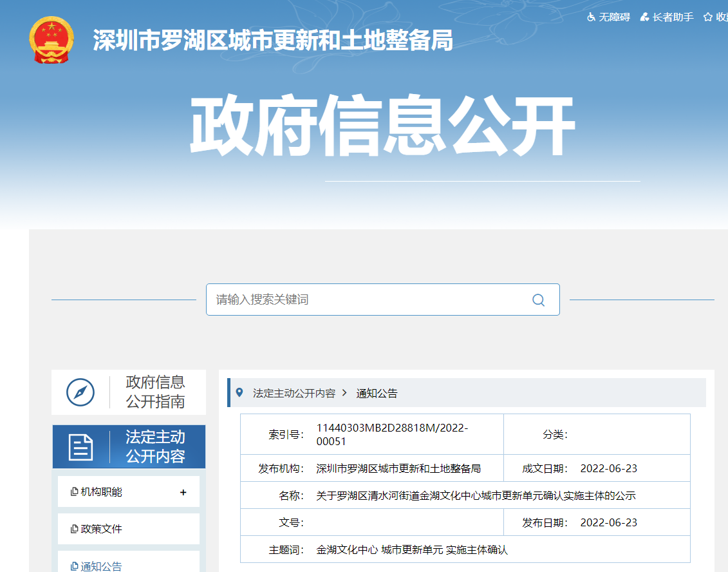Select 通知公告 in the left sidebar
Image resolution: width=728 pixels, height=572 pixels.
101,566
